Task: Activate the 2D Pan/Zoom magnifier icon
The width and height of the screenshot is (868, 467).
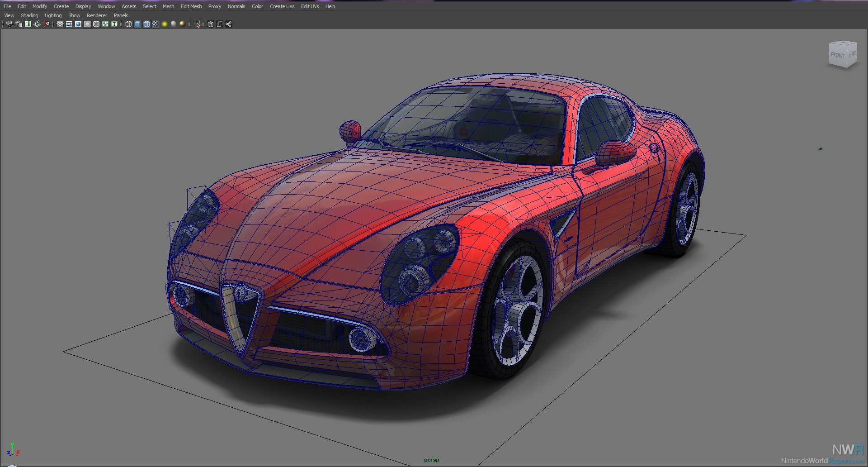Action: [x=46, y=24]
